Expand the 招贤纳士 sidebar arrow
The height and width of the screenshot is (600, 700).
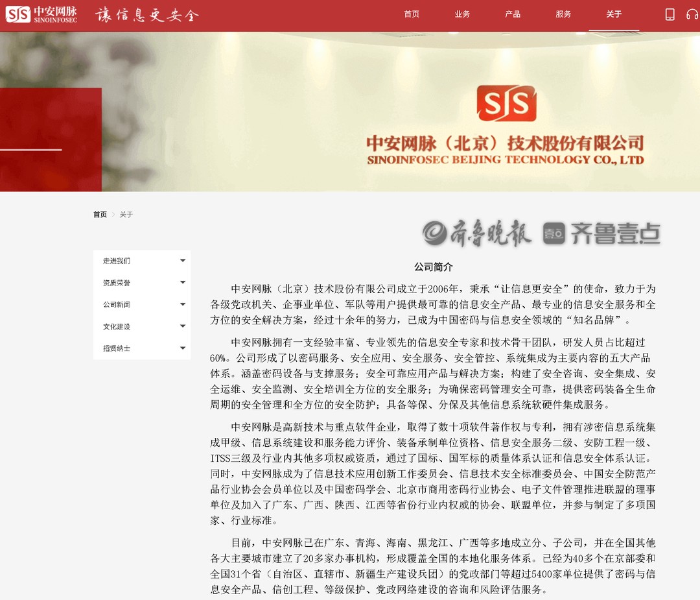point(183,348)
